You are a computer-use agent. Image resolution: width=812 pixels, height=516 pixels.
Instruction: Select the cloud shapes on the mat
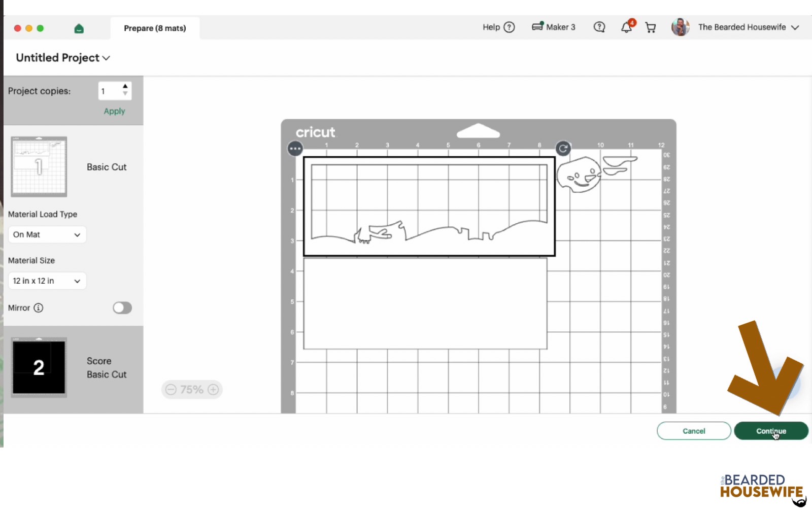[x=620, y=165]
